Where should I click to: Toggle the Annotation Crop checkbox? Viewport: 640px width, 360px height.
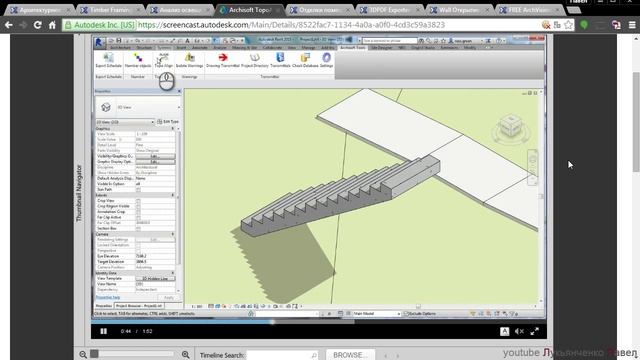coord(138,212)
